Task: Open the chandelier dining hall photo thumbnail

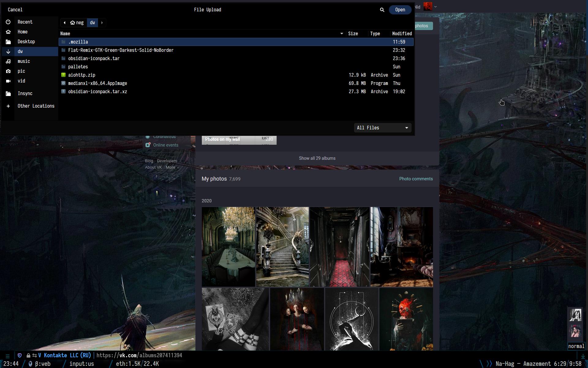Action: 228,247
